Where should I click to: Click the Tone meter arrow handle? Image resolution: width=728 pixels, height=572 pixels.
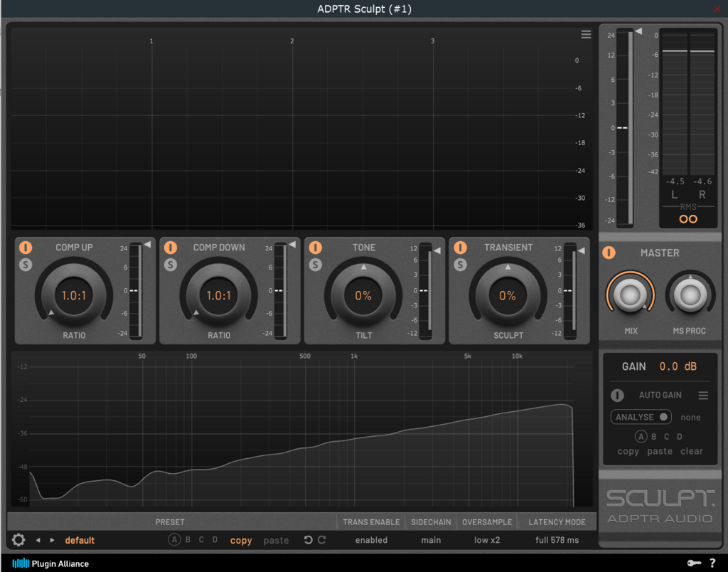(x=437, y=251)
